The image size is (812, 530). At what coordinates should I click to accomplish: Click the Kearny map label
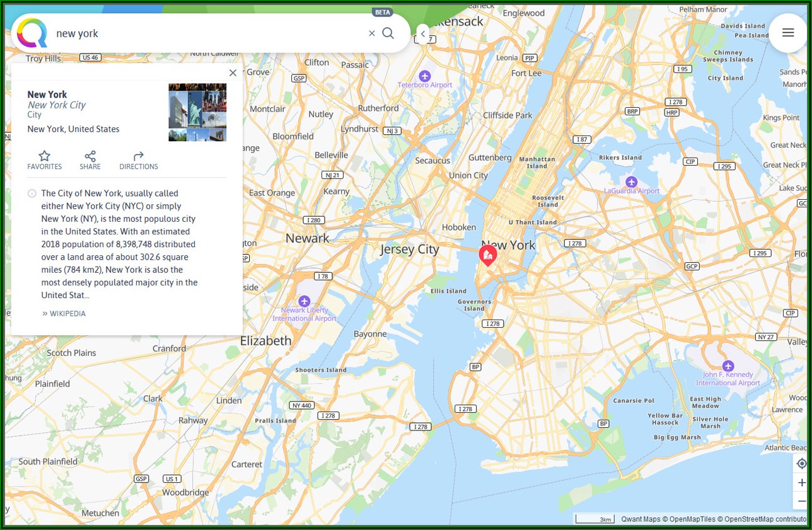[336, 191]
